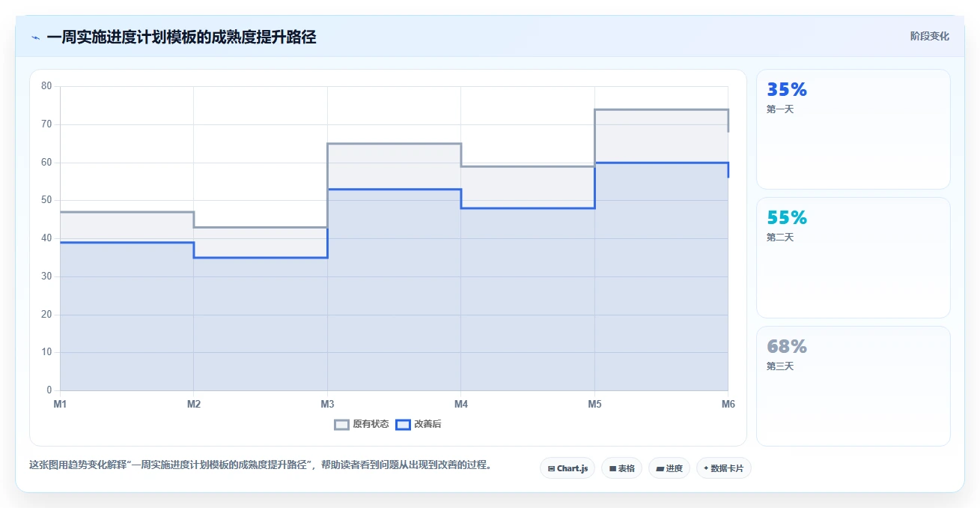Click the M3 axis label
The width and height of the screenshot is (980, 508).
click(327, 405)
